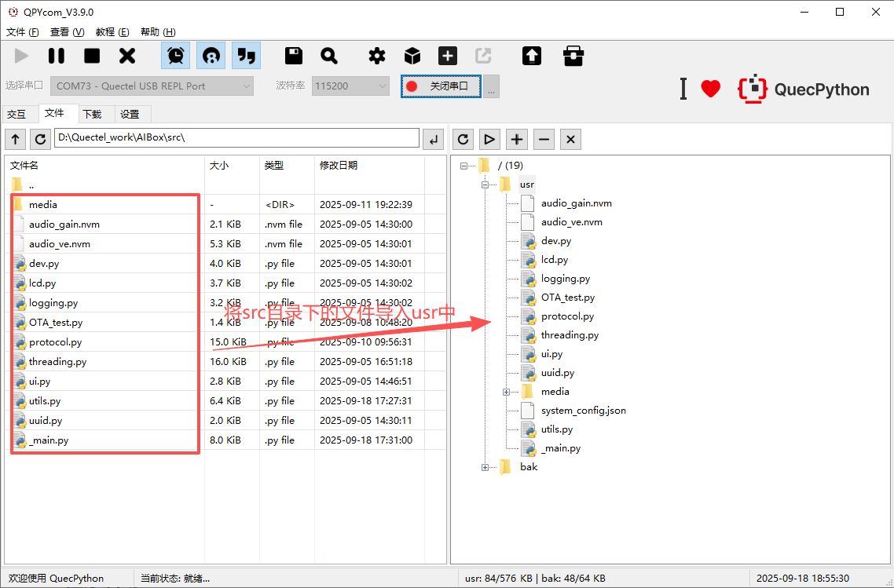Toggle the quotation marks toolbar button
Viewport: 894px width, 588px height.
coord(247,56)
